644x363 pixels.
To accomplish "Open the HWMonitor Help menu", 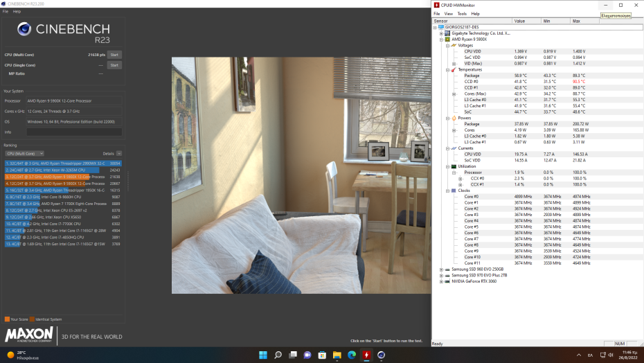I will pyautogui.click(x=475, y=14).
